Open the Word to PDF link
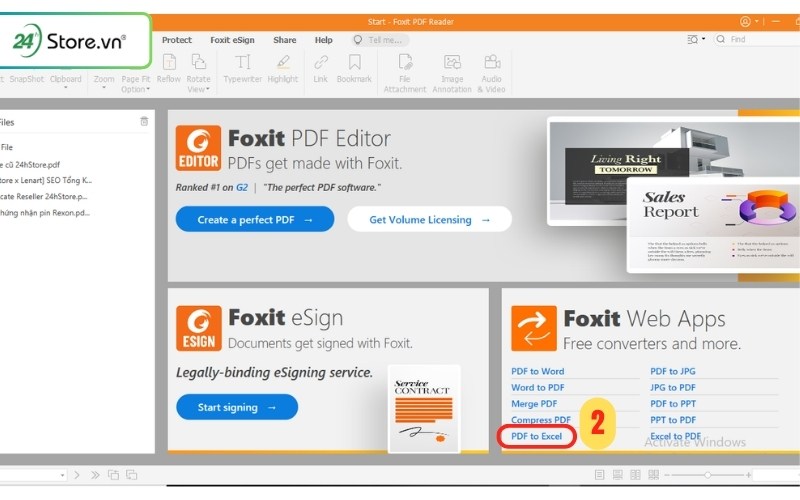Viewport: 800px width, 500px height. (x=537, y=387)
